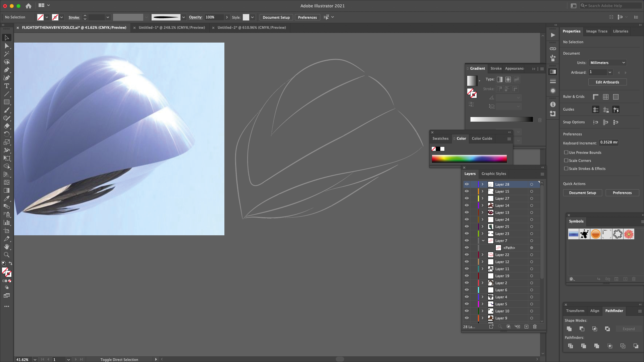Image resolution: width=644 pixels, height=362 pixels.
Task: Switch to Untitled-1 document tab
Action: [172, 27]
